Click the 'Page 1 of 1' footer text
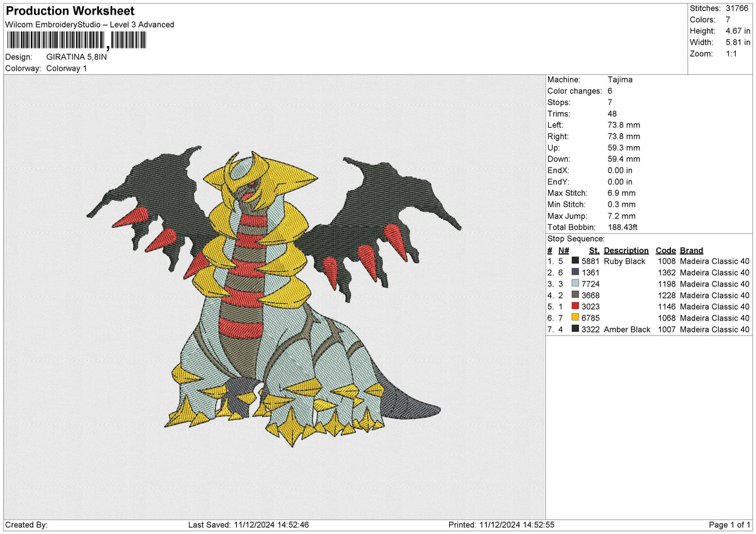 click(730, 525)
